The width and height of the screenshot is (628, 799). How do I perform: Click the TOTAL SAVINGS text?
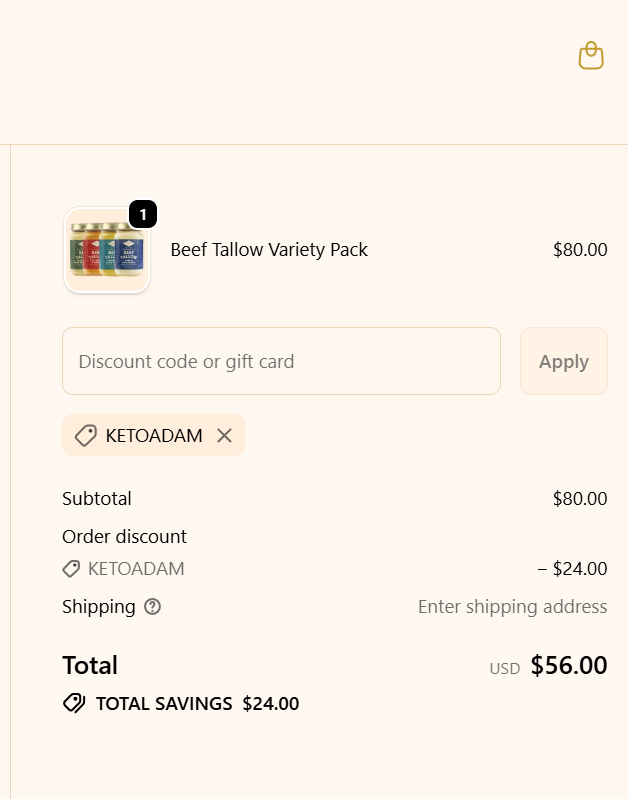[x=164, y=703]
